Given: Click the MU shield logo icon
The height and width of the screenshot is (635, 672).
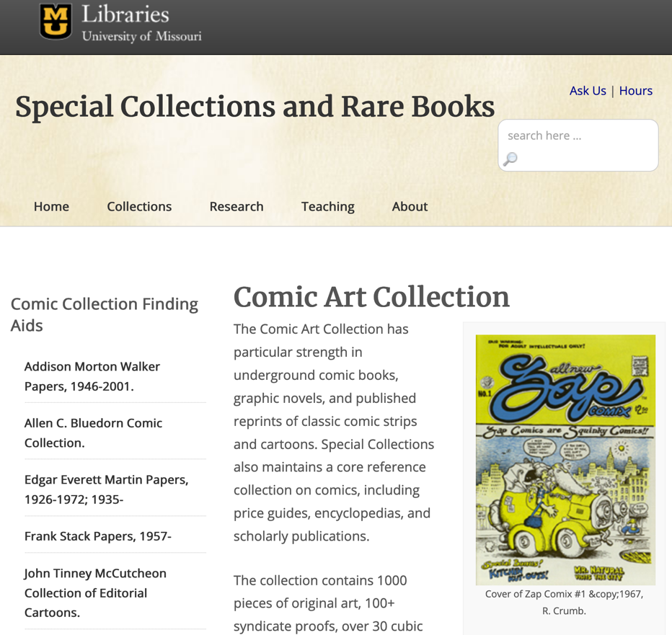Looking at the screenshot, I should (x=56, y=22).
